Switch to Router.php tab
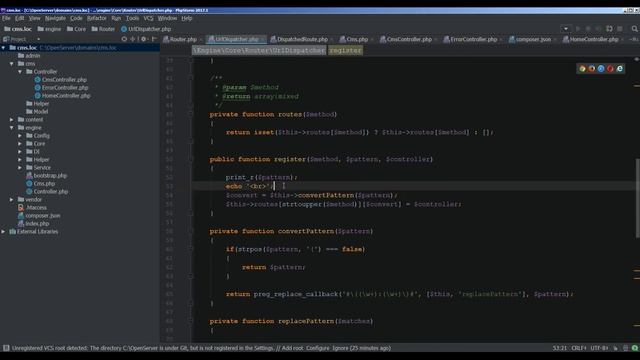 click(x=180, y=39)
